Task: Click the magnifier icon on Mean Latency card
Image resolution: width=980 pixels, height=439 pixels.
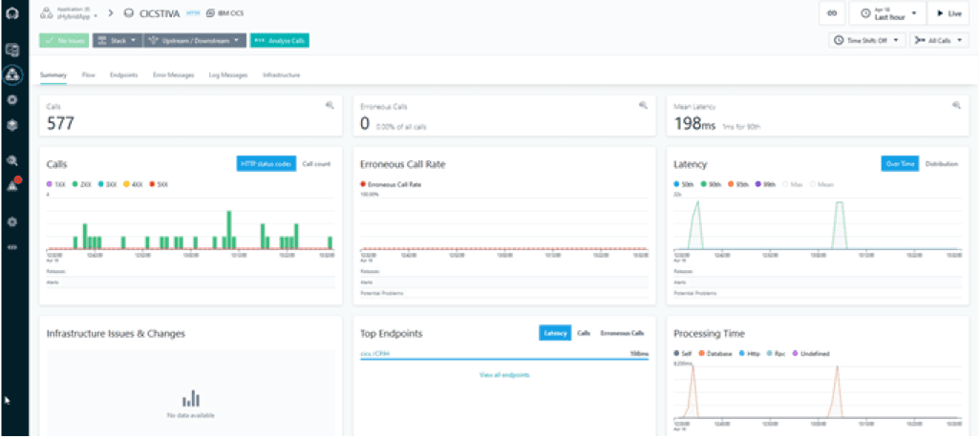Action: [x=956, y=106]
